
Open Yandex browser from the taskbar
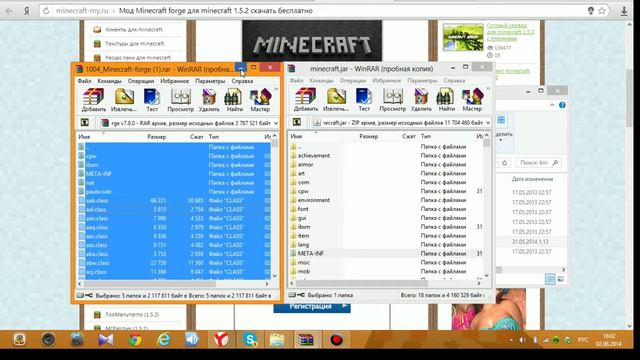(x=221, y=340)
